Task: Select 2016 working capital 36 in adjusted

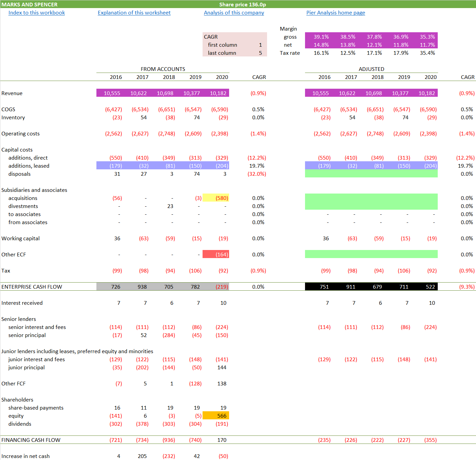Action: point(326,239)
